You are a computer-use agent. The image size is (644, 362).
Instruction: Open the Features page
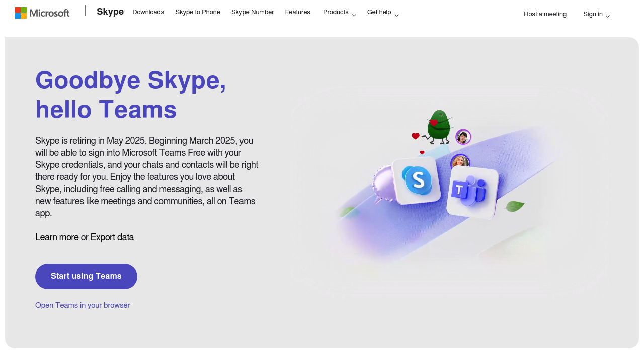[298, 12]
